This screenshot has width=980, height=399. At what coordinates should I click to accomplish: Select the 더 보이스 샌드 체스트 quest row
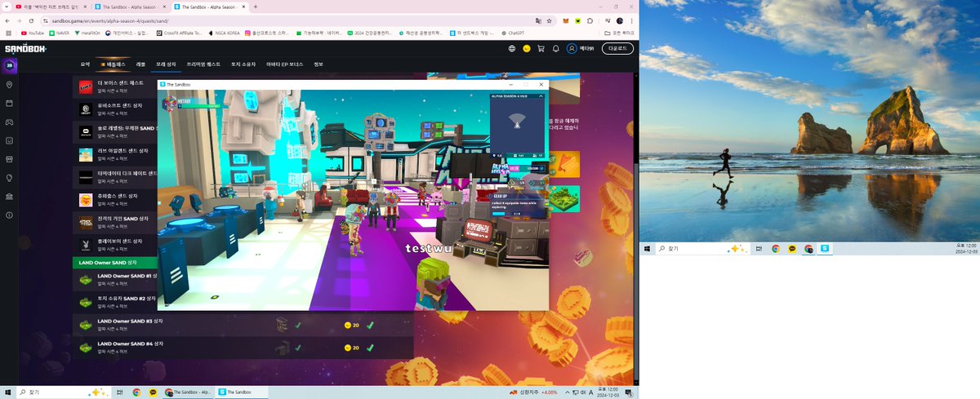coord(115,86)
